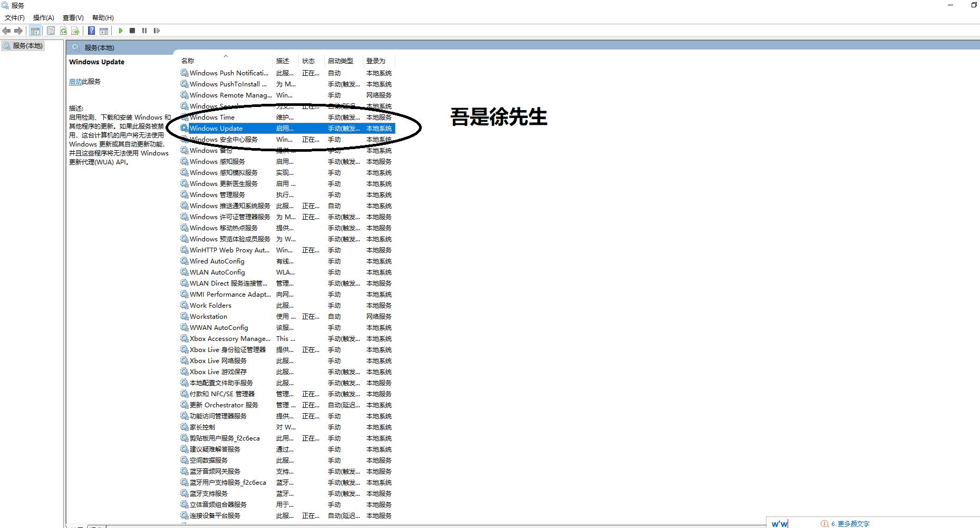Start the selected Windows Update service
The height and width of the screenshot is (528, 980).
[121, 31]
